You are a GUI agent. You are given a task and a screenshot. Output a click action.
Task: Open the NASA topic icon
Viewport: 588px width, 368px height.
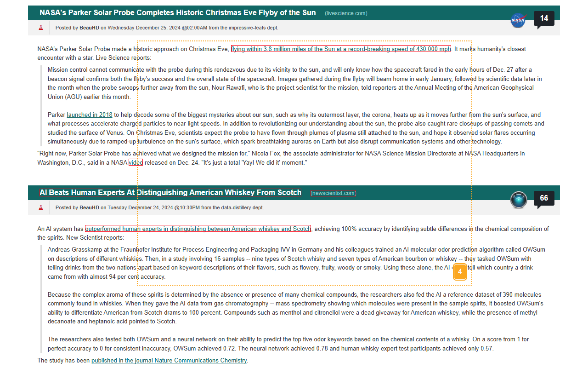point(518,20)
